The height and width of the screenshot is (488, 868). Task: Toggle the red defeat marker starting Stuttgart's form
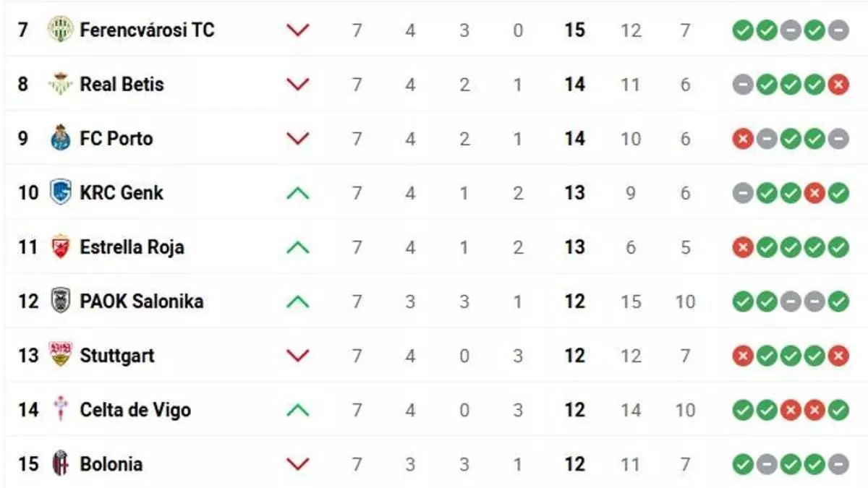743,356
